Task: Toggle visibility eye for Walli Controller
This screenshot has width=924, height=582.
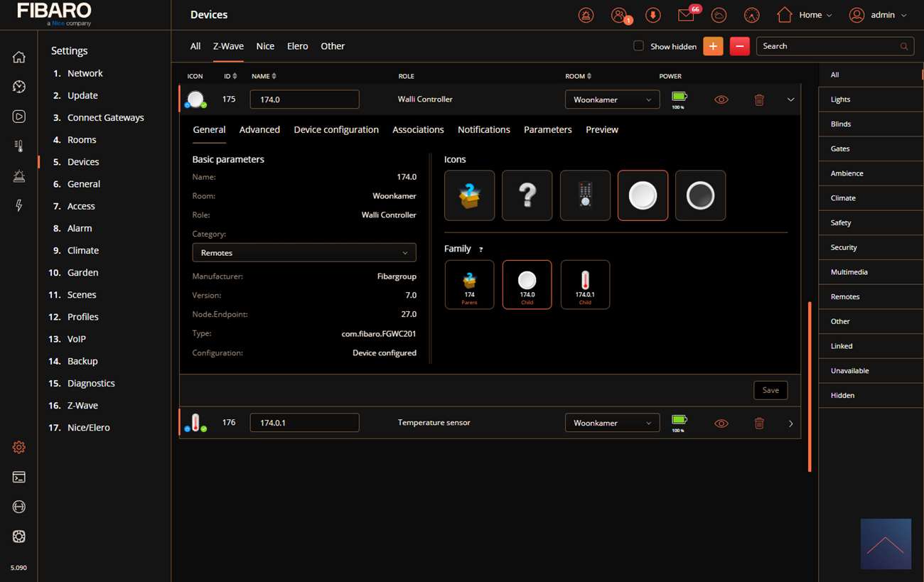Action: point(721,100)
